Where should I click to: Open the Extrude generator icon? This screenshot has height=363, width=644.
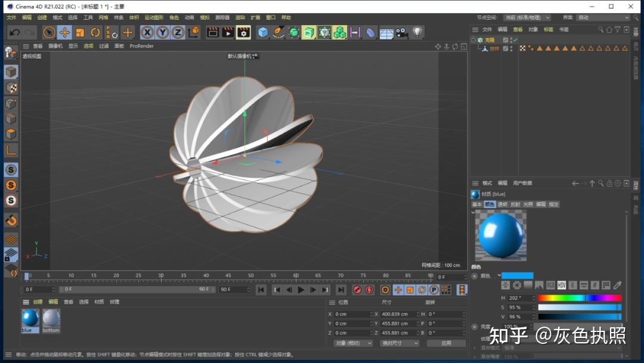(x=309, y=32)
